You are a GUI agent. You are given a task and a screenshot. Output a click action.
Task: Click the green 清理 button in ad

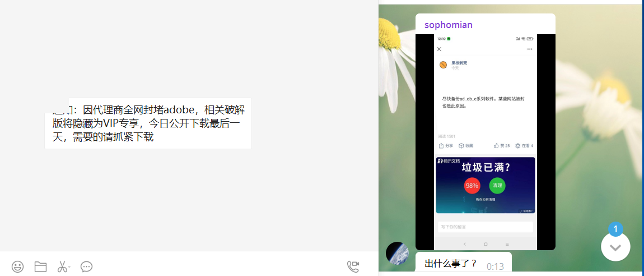pos(497,186)
